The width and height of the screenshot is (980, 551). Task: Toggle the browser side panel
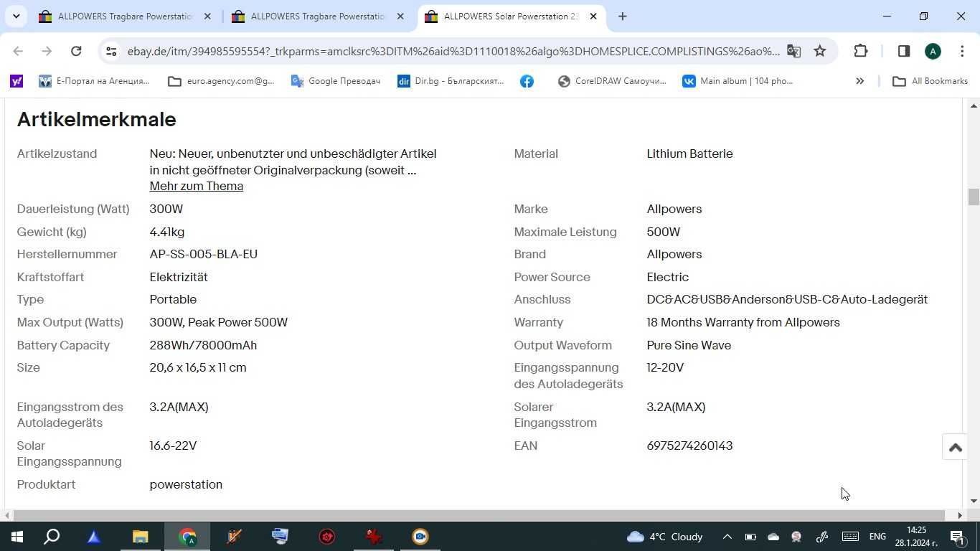(x=903, y=51)
